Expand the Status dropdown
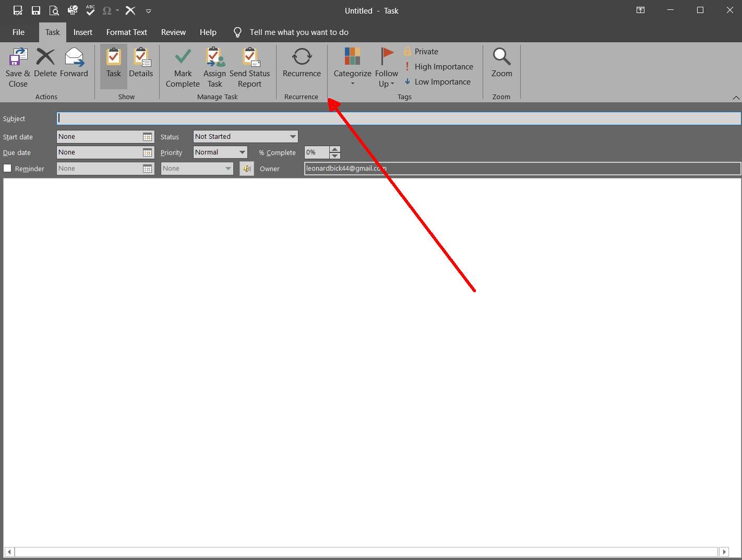Viewport: 742px width, 560px height. pos(293,137)
